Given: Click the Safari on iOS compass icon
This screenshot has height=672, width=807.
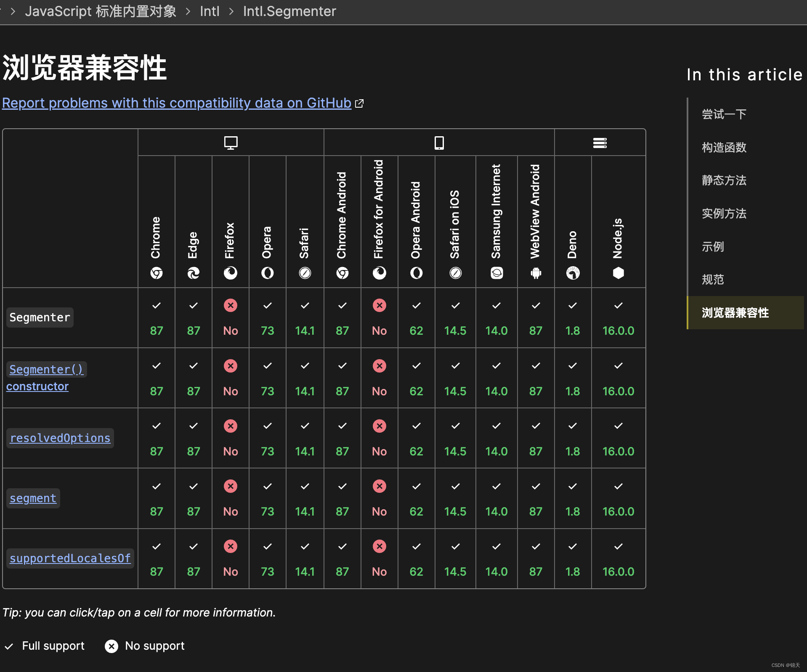Looking at the screenshot, I should [456, 273].
